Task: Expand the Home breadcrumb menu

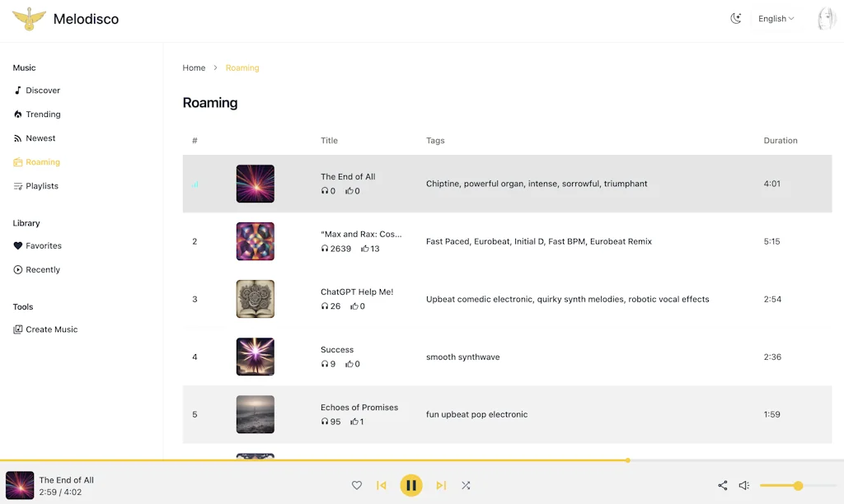Action: click(x=194, y=68)
